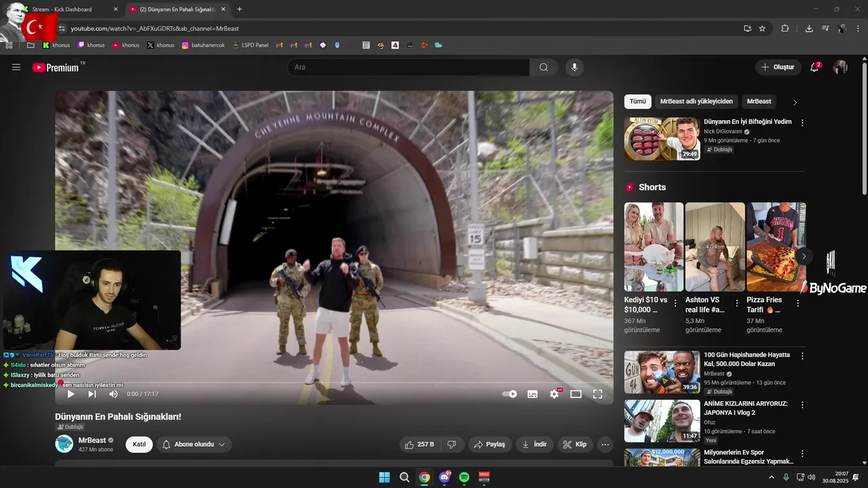
Task: Bookmark this page with the star
Action: tap(762, 28)
